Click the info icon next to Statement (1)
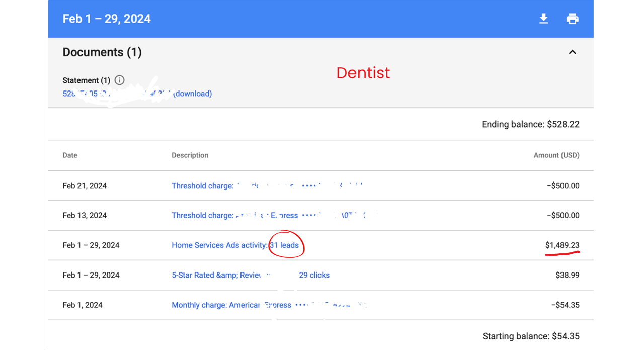Viewport: 642px width, 364px height. (119, 80)
